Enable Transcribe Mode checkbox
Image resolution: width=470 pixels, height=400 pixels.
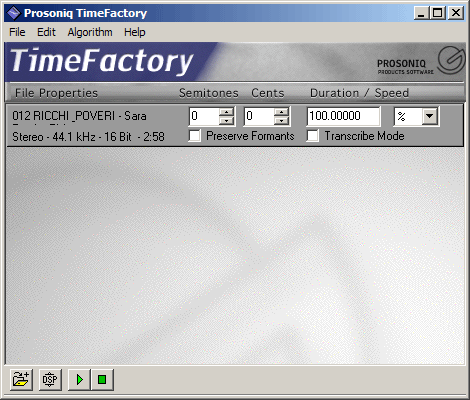point(313,136)
